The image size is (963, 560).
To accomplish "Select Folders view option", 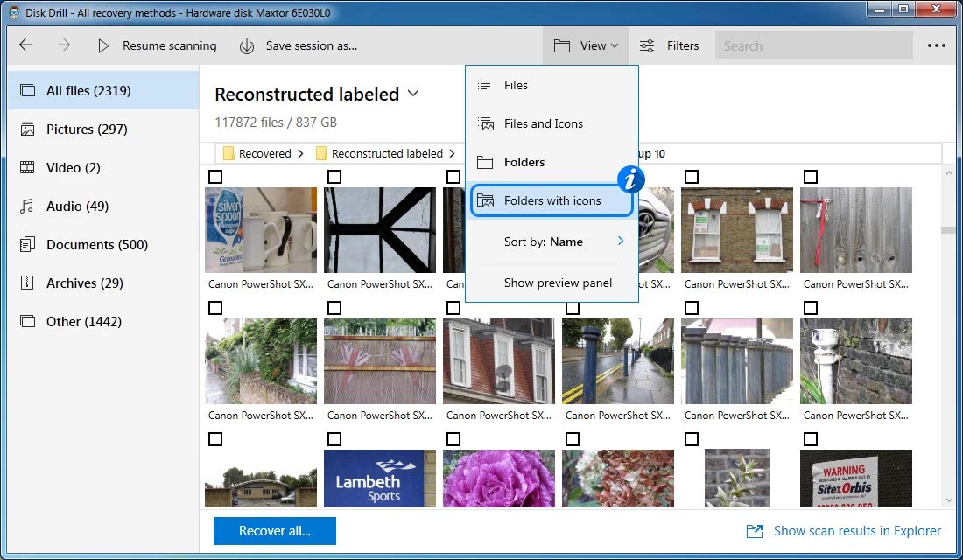I will (x=552, y=162).
